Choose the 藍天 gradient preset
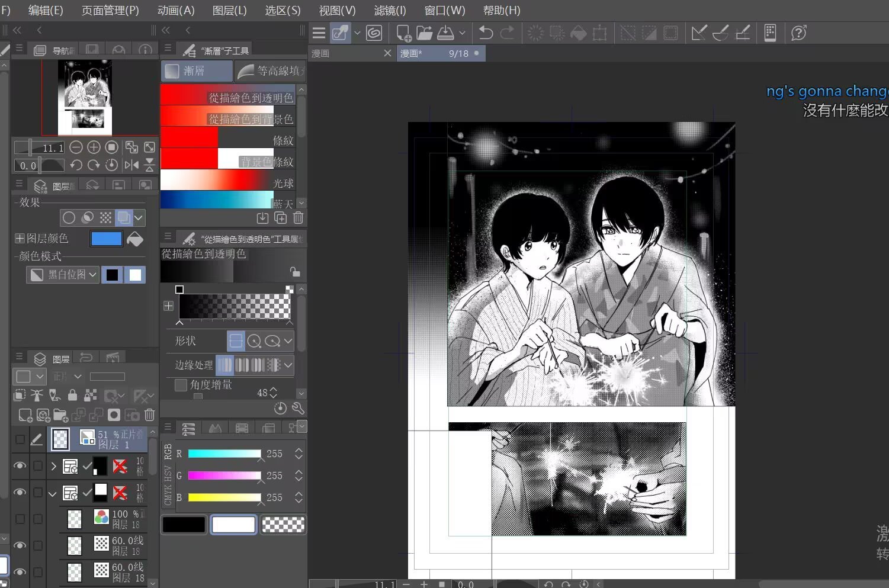This screenshot has height=588, width=889. tap(227, 200)
